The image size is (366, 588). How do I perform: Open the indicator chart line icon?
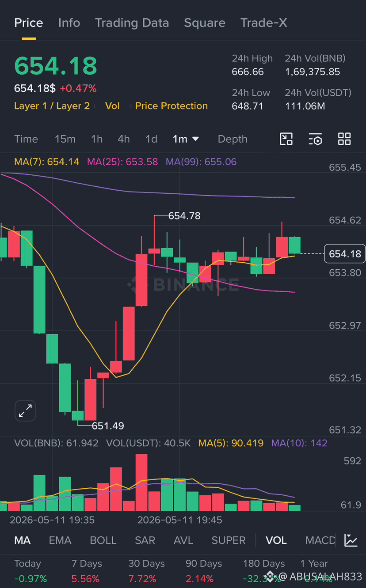coord(351,540)
